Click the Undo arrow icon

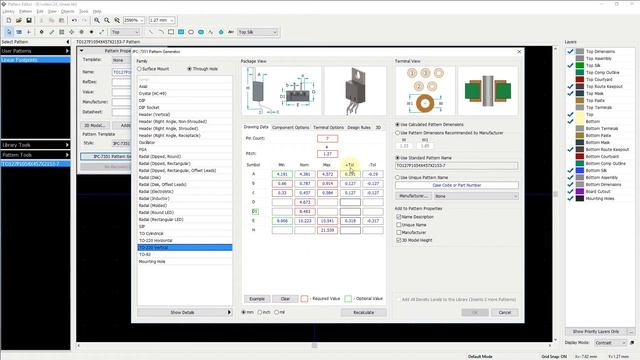coord(74,20)
